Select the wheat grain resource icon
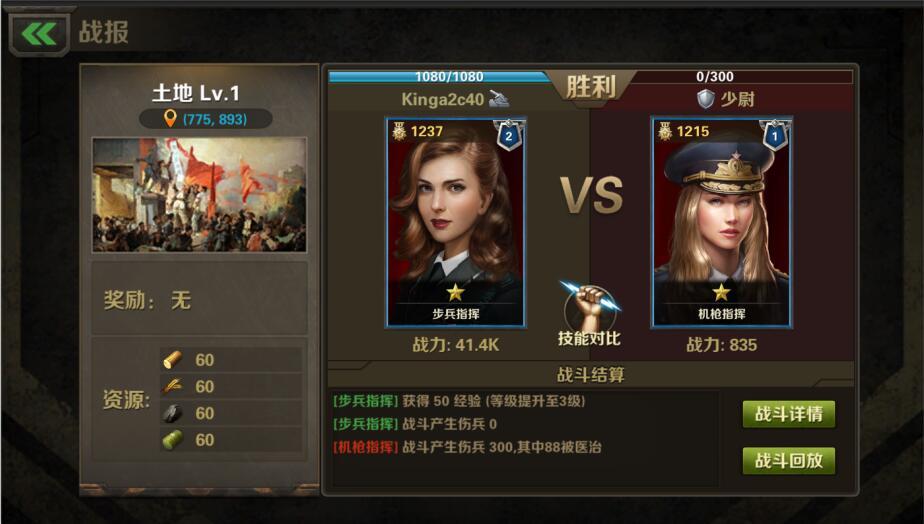The width and height of the screenshot is (924, 524). [173, 386]
